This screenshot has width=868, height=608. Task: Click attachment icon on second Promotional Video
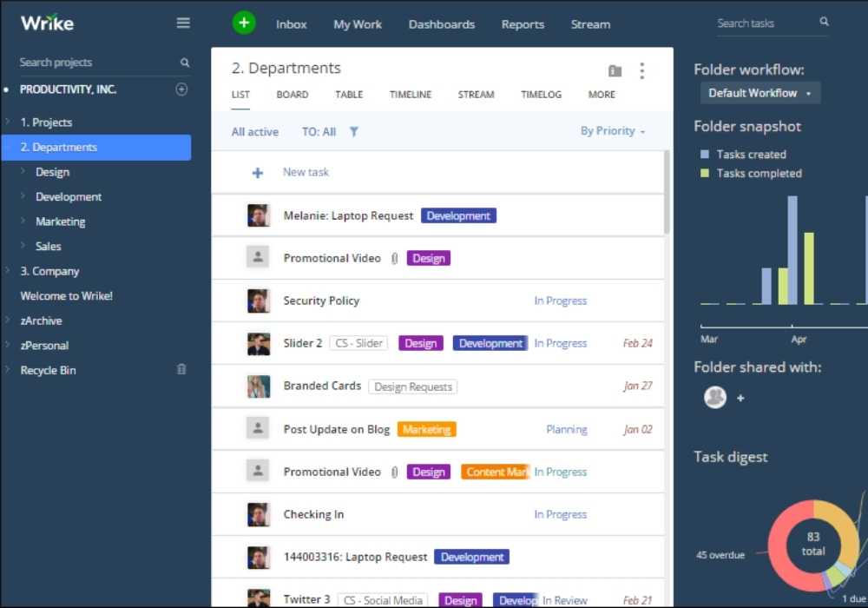tap(394, 473)
